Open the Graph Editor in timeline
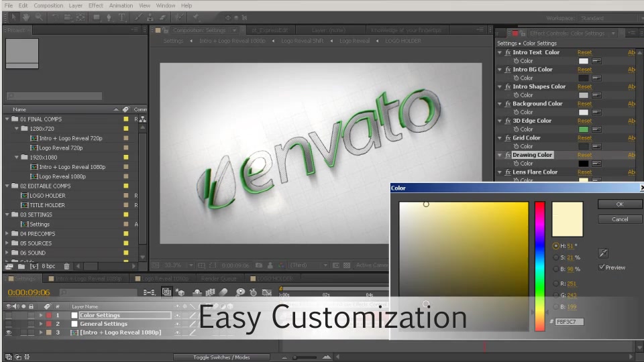Viewport: 644px width, 362px height. click(267, 292)
